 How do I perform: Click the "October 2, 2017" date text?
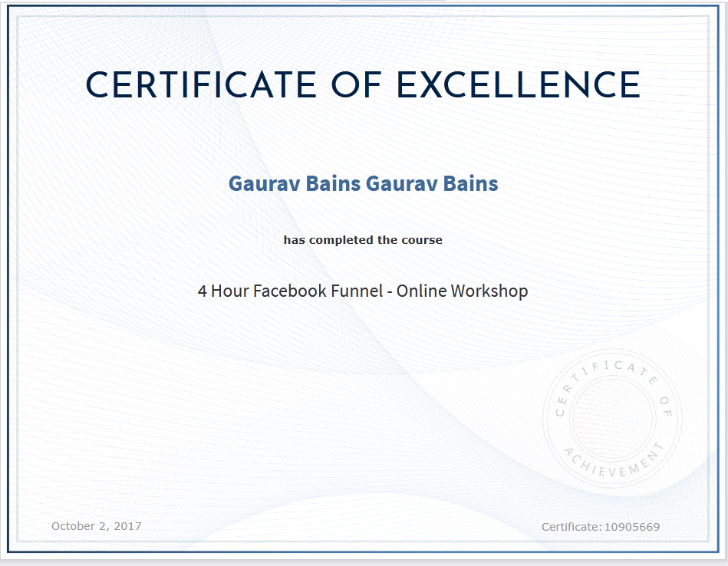(96, 526)
